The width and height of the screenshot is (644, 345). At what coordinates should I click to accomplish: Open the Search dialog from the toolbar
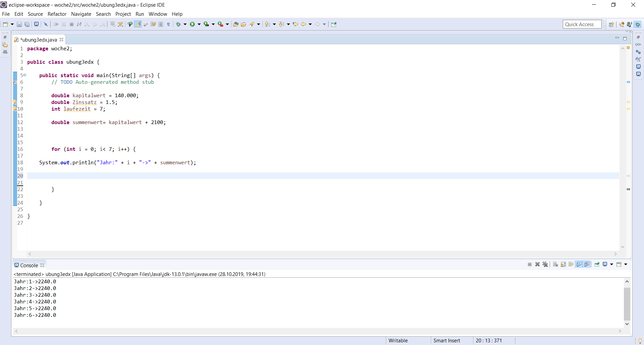tap(252, 24)
